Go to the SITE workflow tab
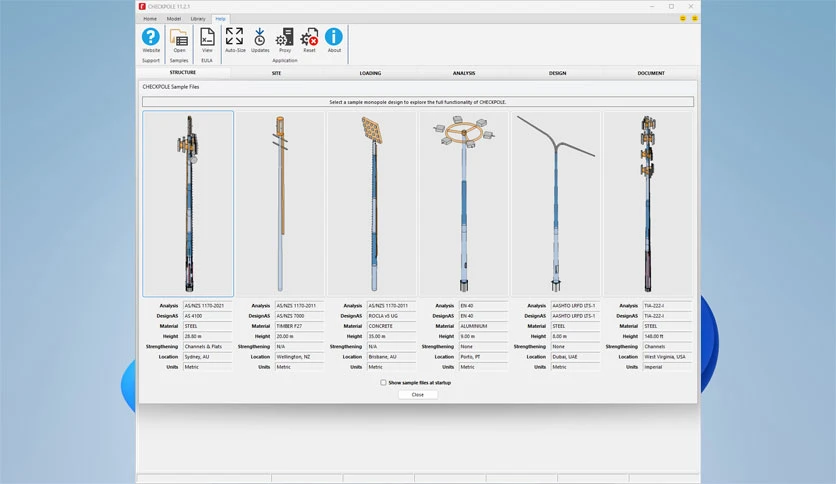The height and width of the screenshot is (484, 836). pyautogui.click(x=276, y=73)
